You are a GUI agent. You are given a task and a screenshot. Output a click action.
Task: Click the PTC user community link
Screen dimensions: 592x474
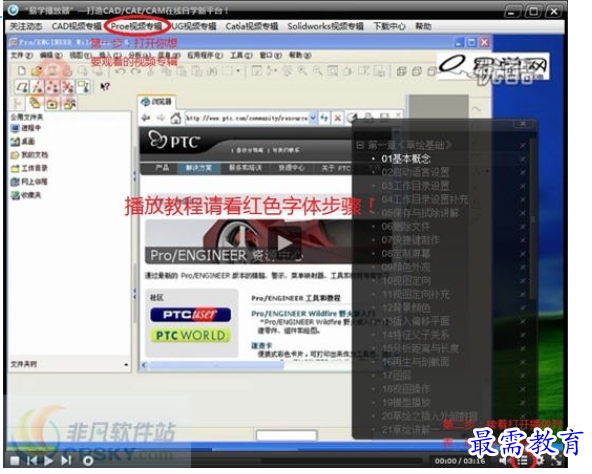190,315
